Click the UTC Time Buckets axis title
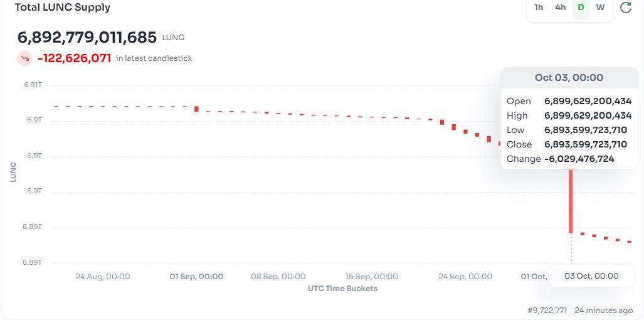The height and width of the screenshot is (320, 644). [x=342, y=289]
